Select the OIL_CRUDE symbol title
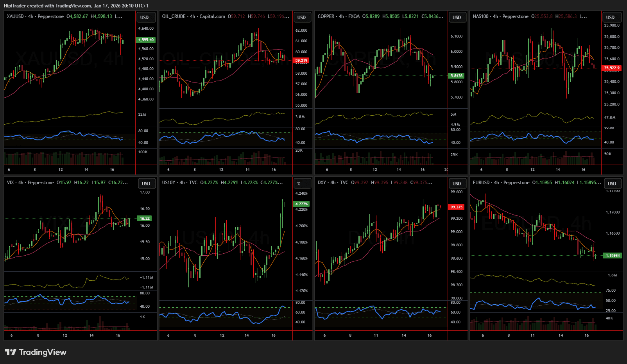 174,16
